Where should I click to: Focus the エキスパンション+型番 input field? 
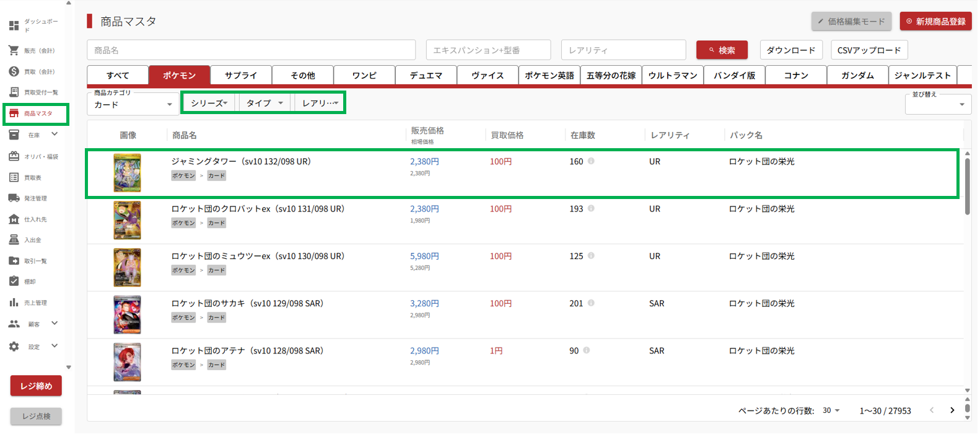(x=488, y=50)
